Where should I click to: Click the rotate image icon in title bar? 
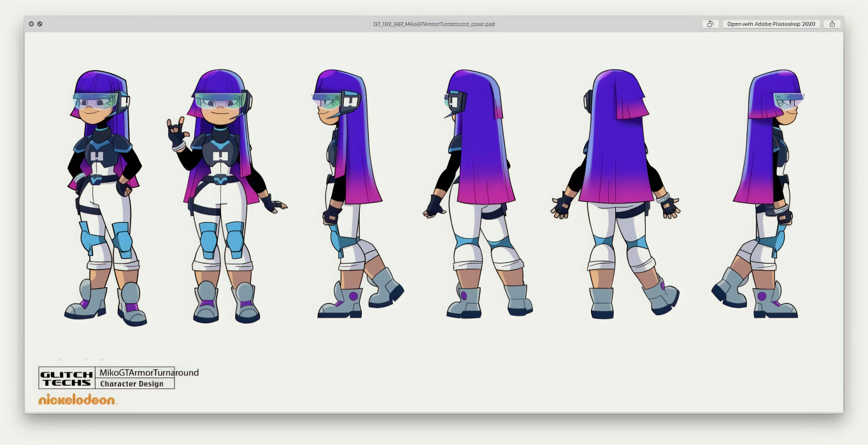pyautogui.click(x=711, y=24)
